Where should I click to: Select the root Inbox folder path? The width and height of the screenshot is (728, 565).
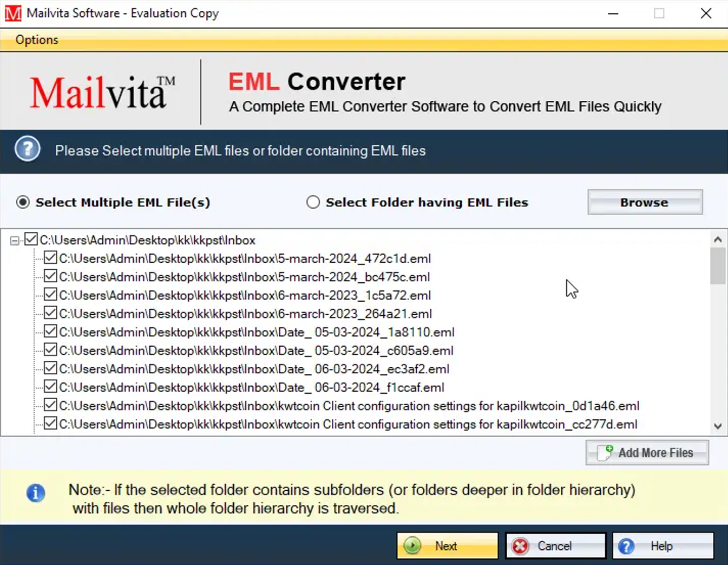click(x=148, y=240)
